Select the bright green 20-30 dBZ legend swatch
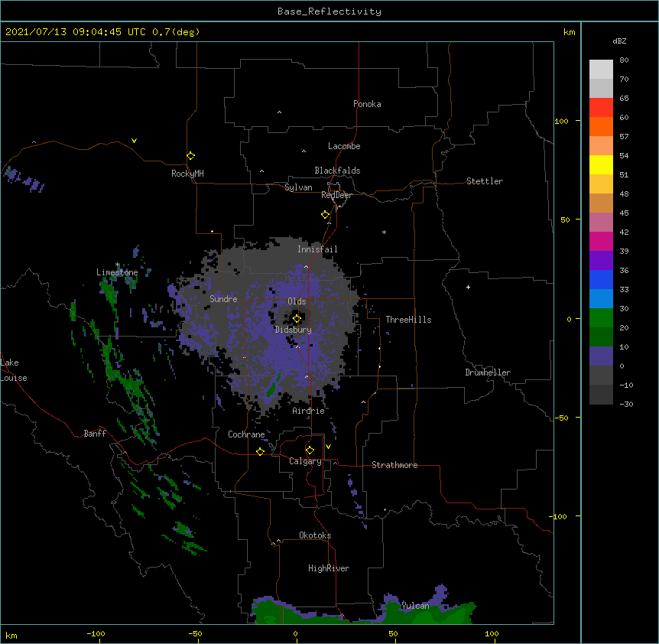This screenshot has width=659, height=644. point(601,318)
